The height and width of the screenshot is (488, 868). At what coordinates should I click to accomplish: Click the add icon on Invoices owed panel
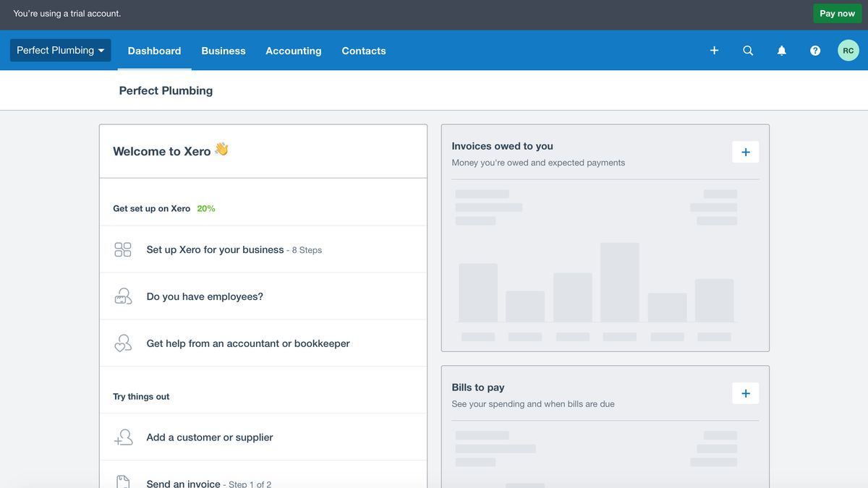tap(745, 151)
